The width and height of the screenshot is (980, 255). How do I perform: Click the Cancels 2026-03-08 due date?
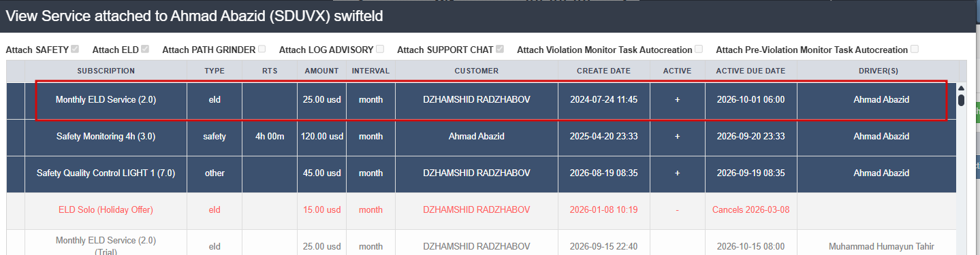(x=750, y=209)
